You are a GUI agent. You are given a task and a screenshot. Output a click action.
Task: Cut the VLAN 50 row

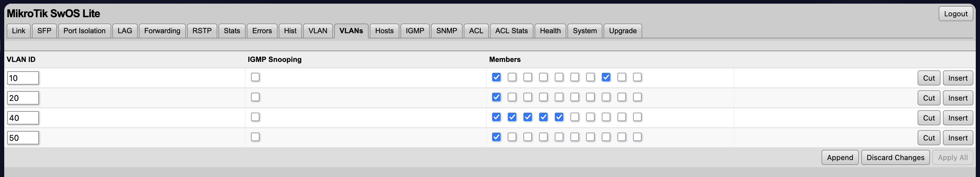928,138
